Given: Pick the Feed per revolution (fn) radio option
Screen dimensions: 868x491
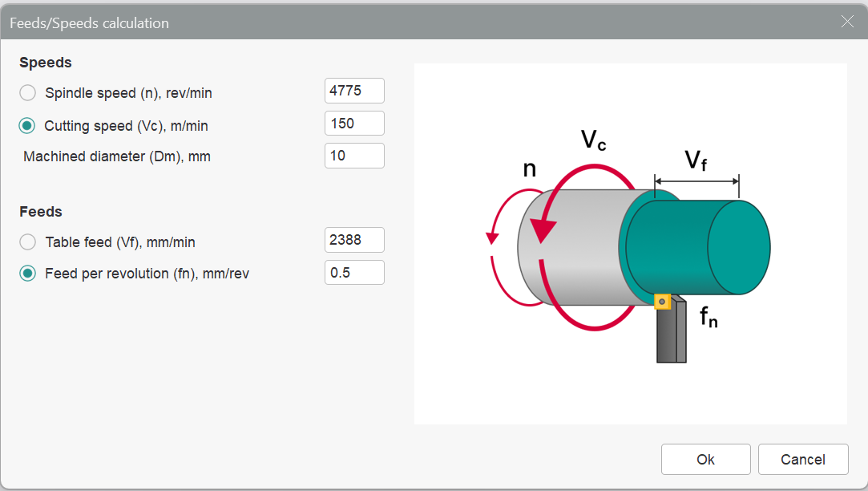Looking at the screenshot, I should coord(28,274).
